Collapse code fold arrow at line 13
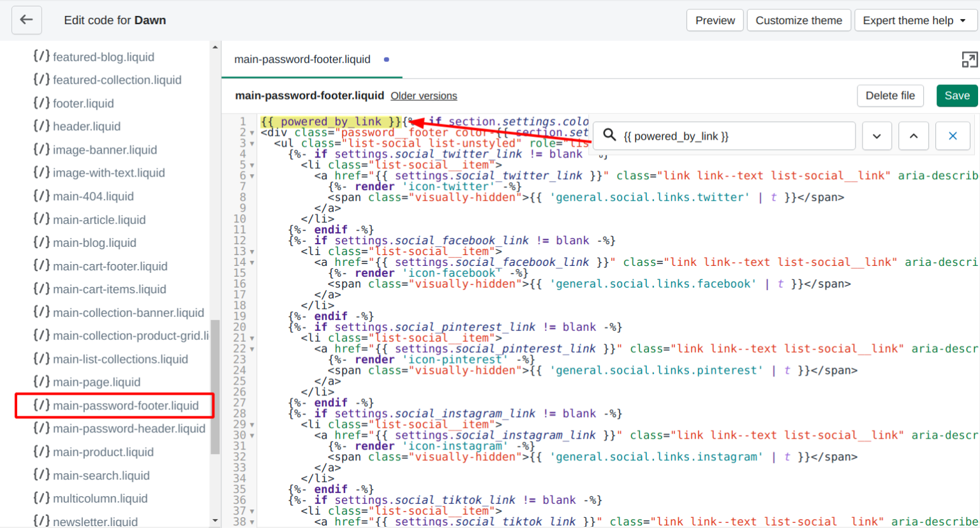The height and width of the screenshot is (528, 980). [x=252, y=252]
